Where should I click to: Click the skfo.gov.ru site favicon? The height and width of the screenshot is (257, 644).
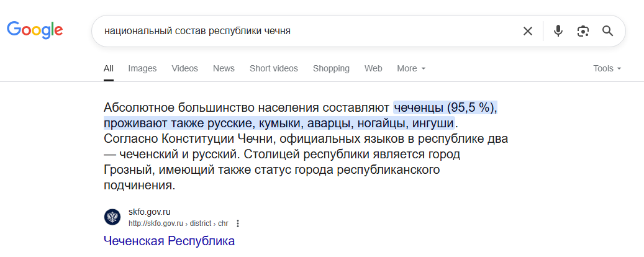tap(112, 217)
